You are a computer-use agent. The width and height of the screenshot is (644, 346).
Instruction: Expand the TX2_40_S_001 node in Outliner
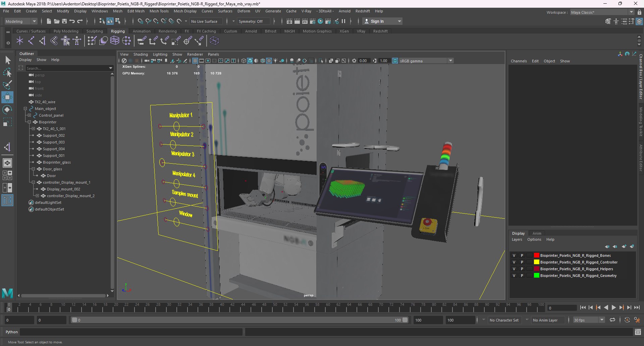coord(33,129)
